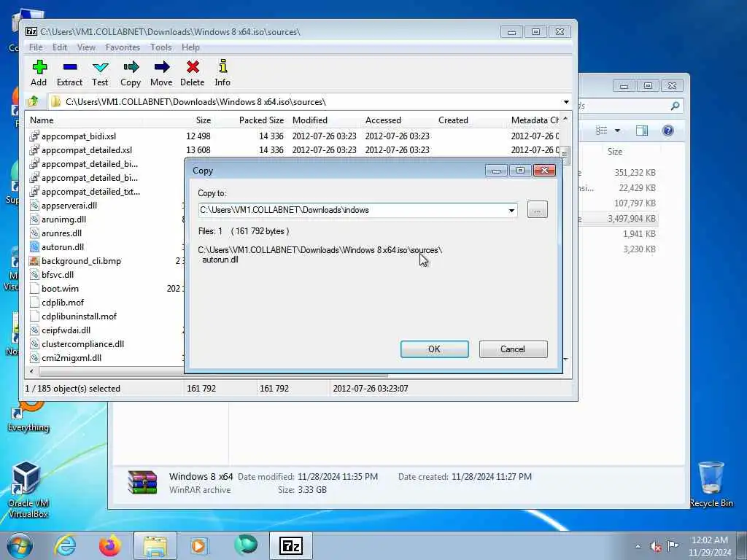The height and width of the screenshot is (560, 747).
Task: Click the Size column header in Explorer
Action: pyautogui.click(x=615, y=152)
